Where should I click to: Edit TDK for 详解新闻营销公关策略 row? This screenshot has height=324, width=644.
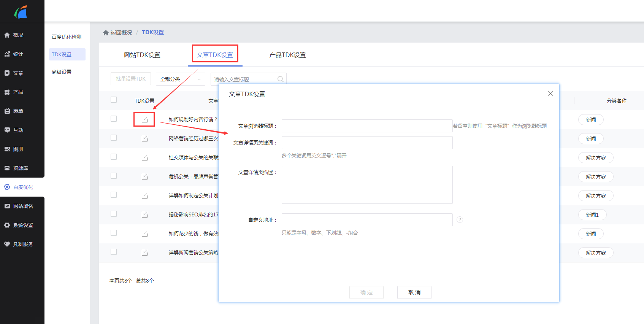144,253
